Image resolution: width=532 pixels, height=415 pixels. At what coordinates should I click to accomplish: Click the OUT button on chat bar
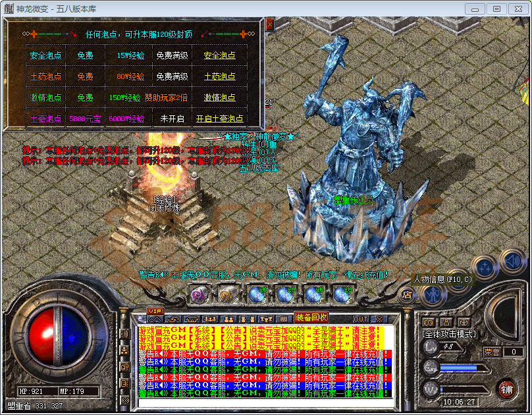click(x=361, y=319)
